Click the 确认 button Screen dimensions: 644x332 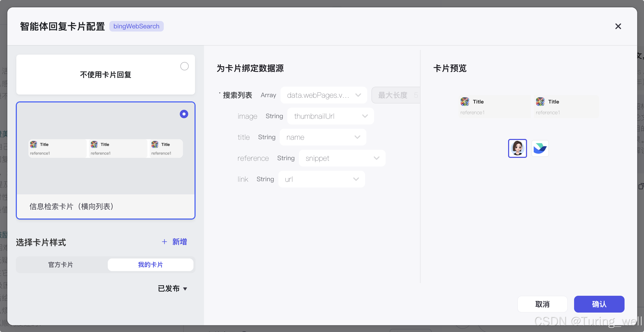pos(599,304)
